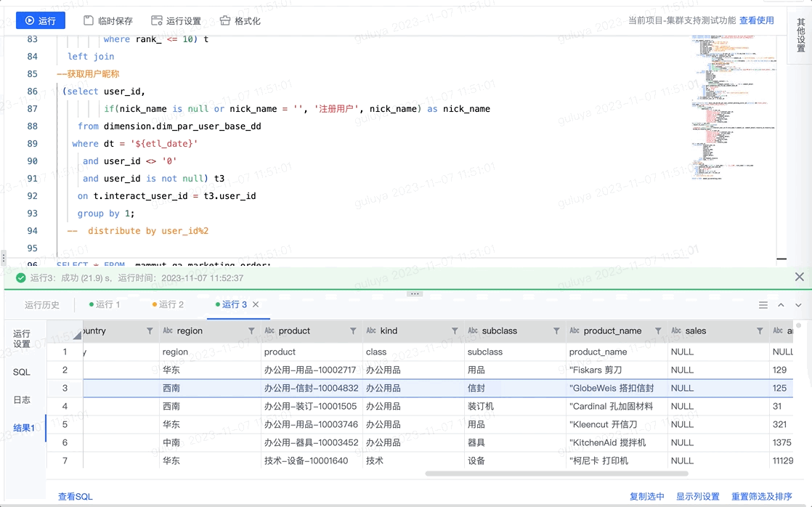Place cursor on group by 1 line

tap(106, 214)
